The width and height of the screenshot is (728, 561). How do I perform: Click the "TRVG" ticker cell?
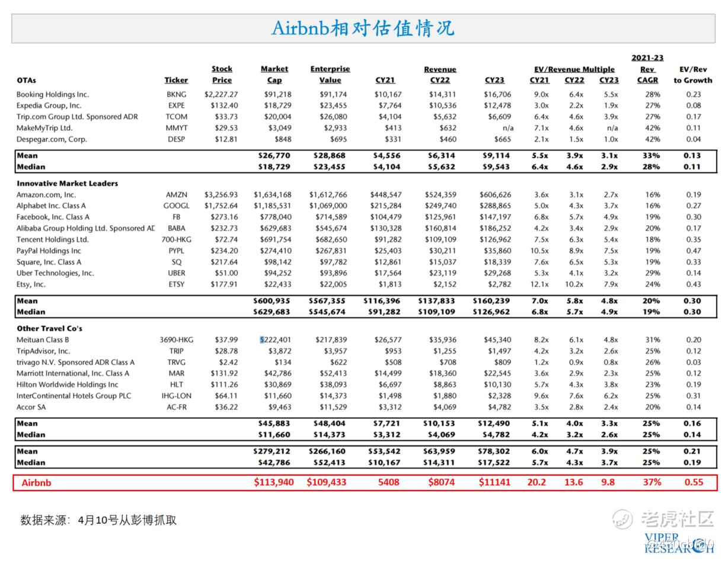pos(176,362)
